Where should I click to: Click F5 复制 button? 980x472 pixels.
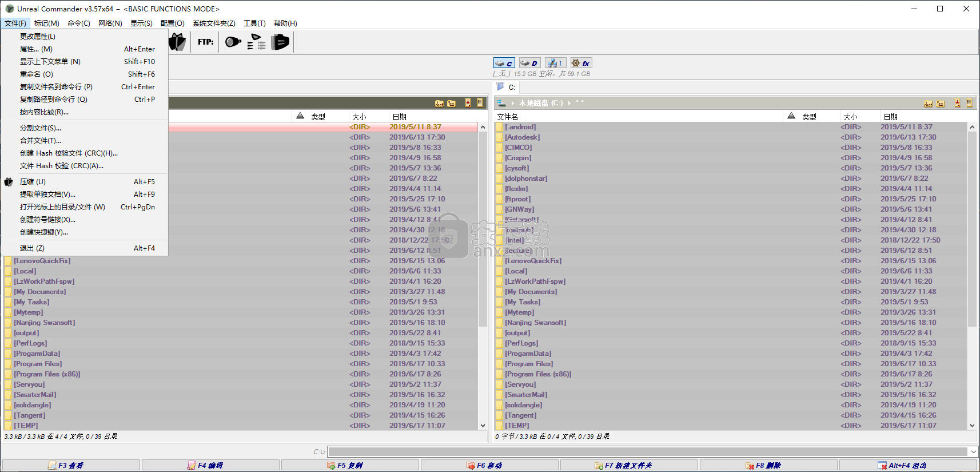click(350, 466)
